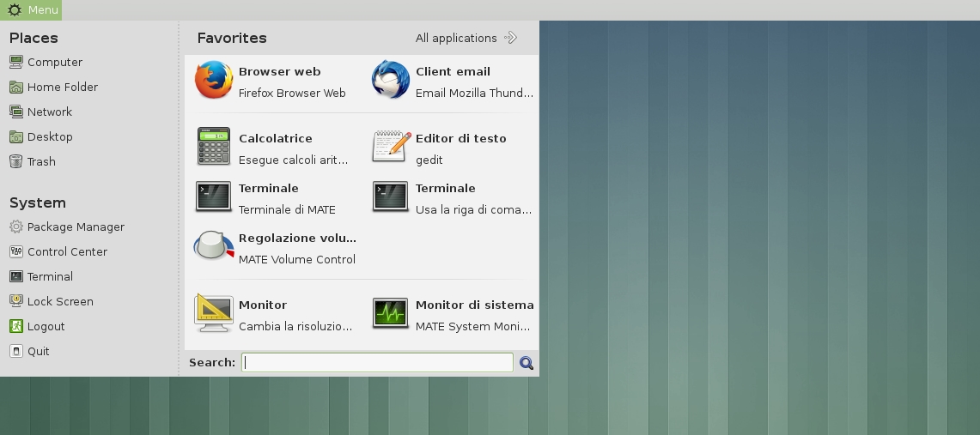980x435 pixels.
Task: Click the Quit power icon
Action: pos(16,352)
